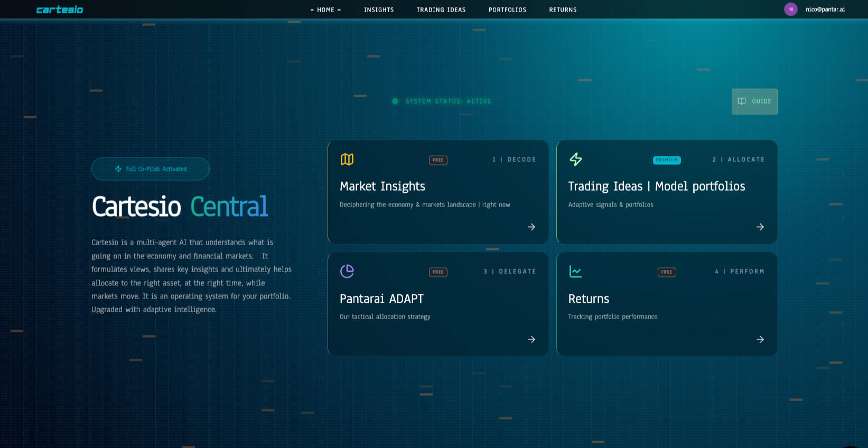Screen dimensions: 868x448
Task: Click the green system status indicator dot
Action: click(395, 101)
